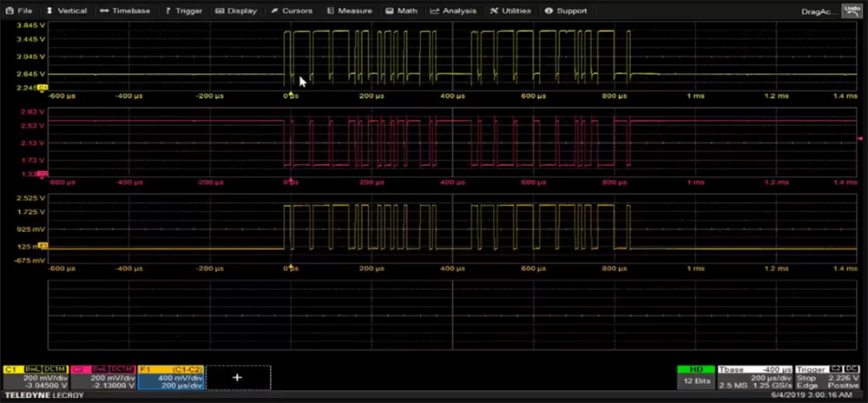Screen dimensions: 868x403
Task: Open the C1 channel descriptor box
Action: [x=36, y=378]
